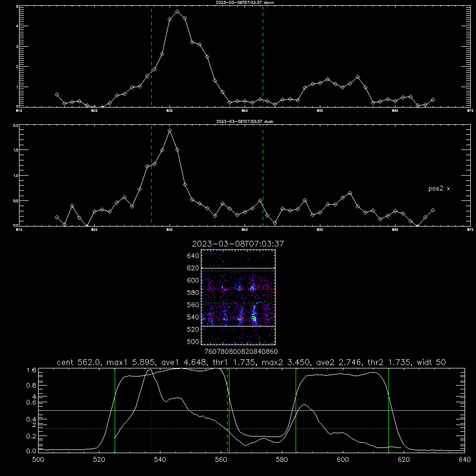Click y-axis label 540 of the spectral image
The height and width of the screenshot is (476, 476).
tap(193, 317)
